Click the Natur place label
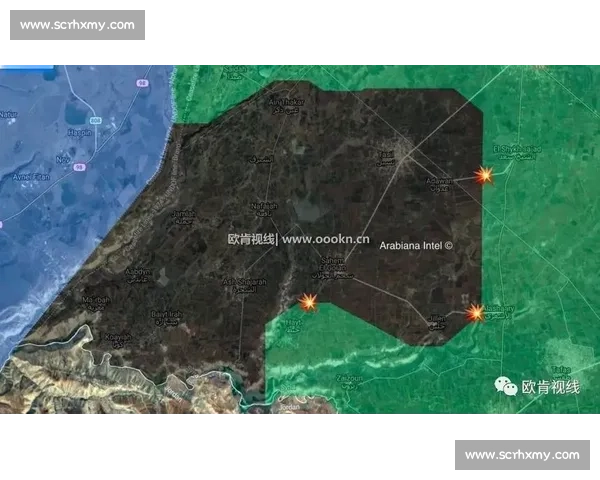Screen dimensions: 600x480 click(8, 114)
